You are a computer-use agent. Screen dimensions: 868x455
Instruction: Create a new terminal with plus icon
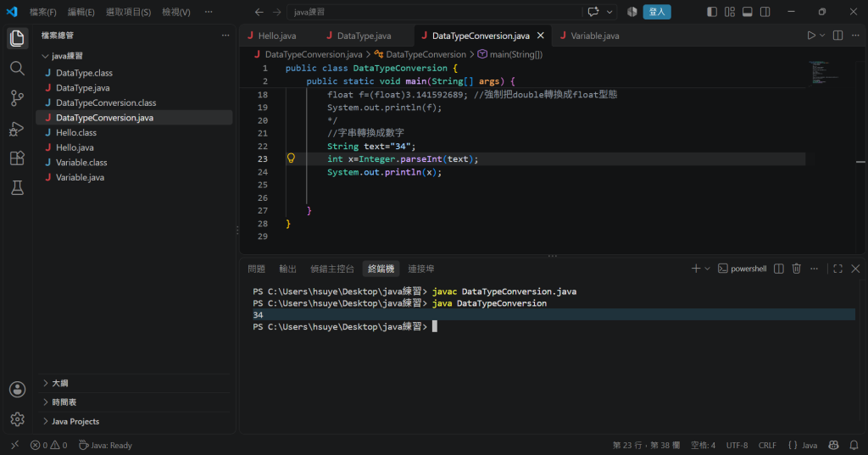696,269
